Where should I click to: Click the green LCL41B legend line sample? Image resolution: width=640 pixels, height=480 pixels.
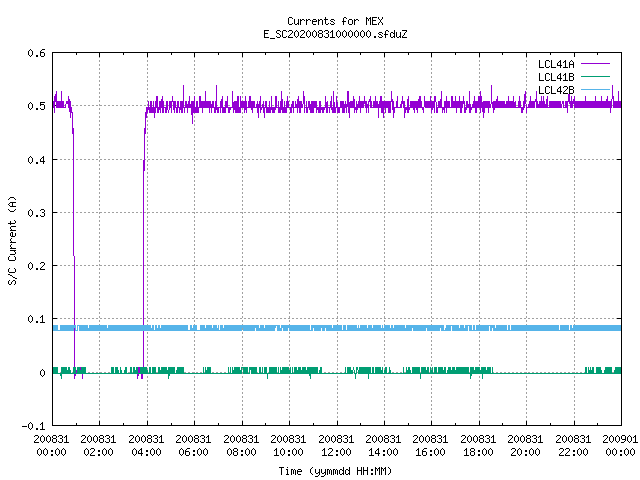(596, 76)
